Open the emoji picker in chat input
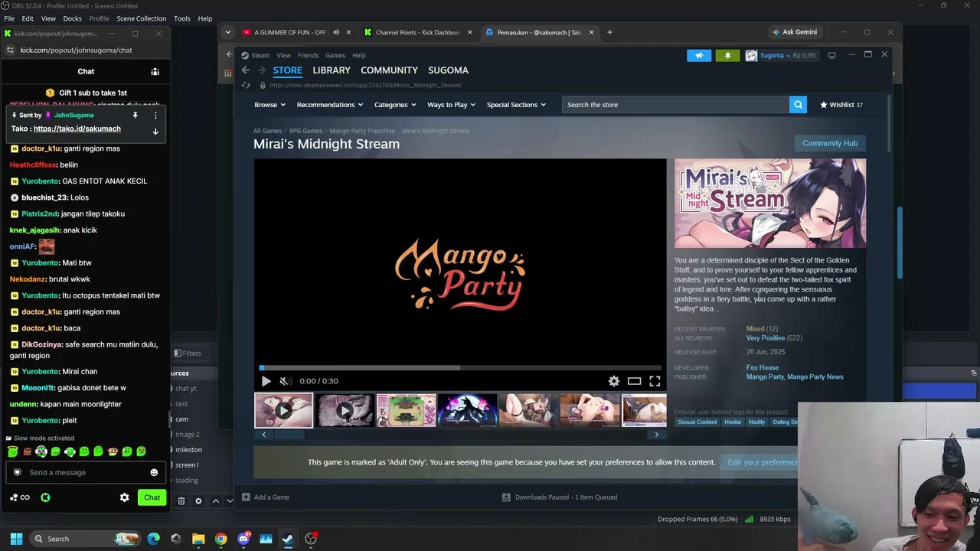Viewport: 980px width, 551px height. point(154,472)
